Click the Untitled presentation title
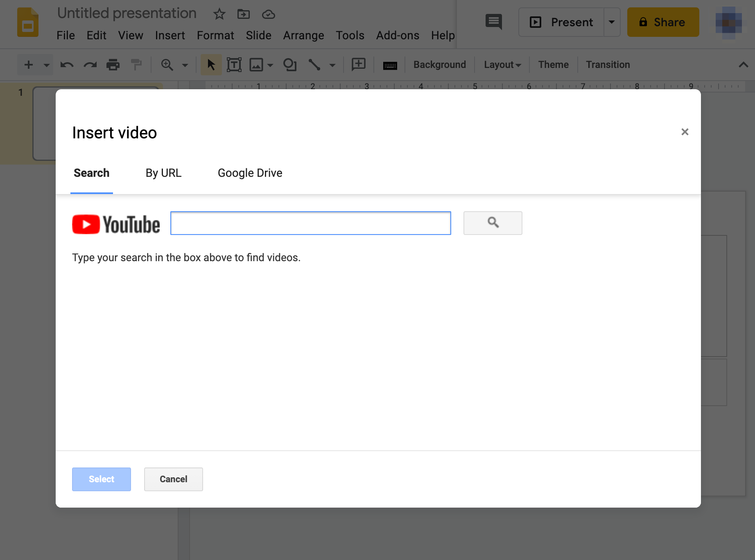Screen dimensions: 755x560 [127, 13]
